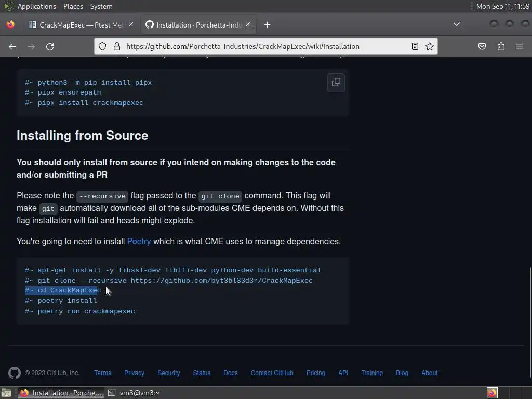The height and width of the screenshot is (399, 532).
Task: Close the CrackMapExec Ptest tab
Action: pyautogui.click(x=131, y=25)
